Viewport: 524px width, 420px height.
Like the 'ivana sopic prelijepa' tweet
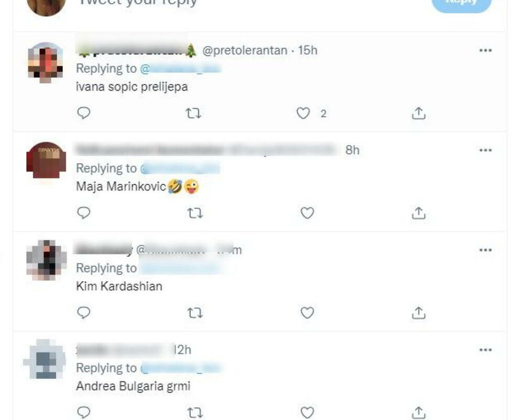click(303, 113)
